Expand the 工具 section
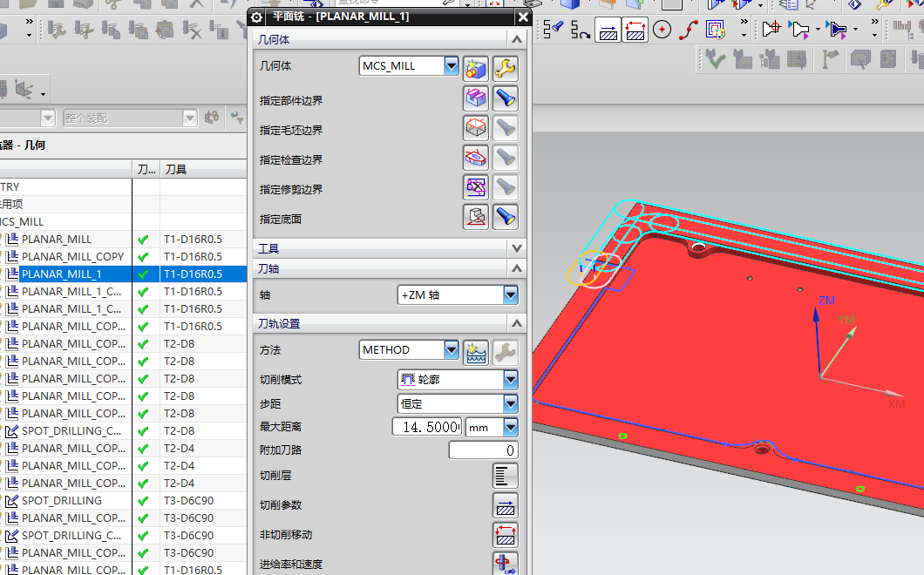This screenshot has width=924, height=575. coord(517,248)
